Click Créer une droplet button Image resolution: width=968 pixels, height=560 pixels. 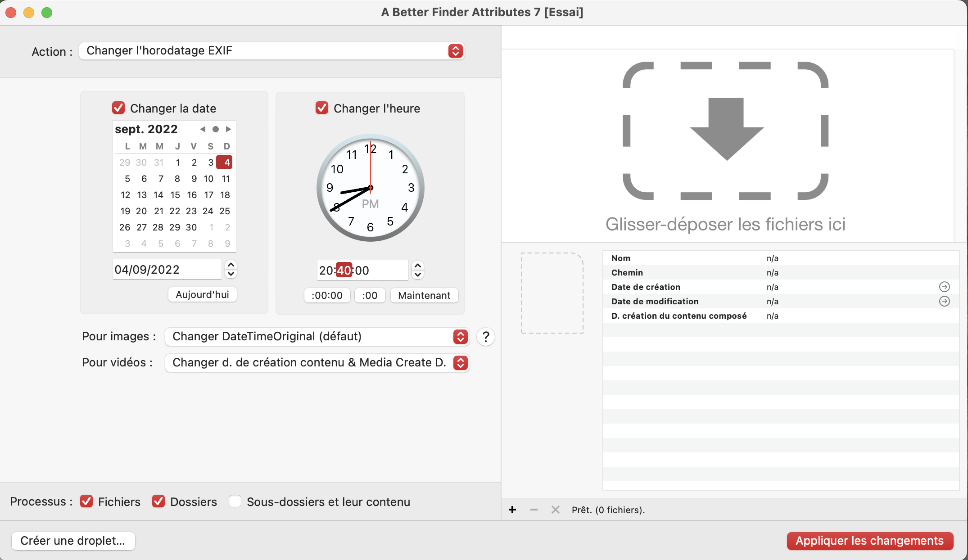point(73,541)
